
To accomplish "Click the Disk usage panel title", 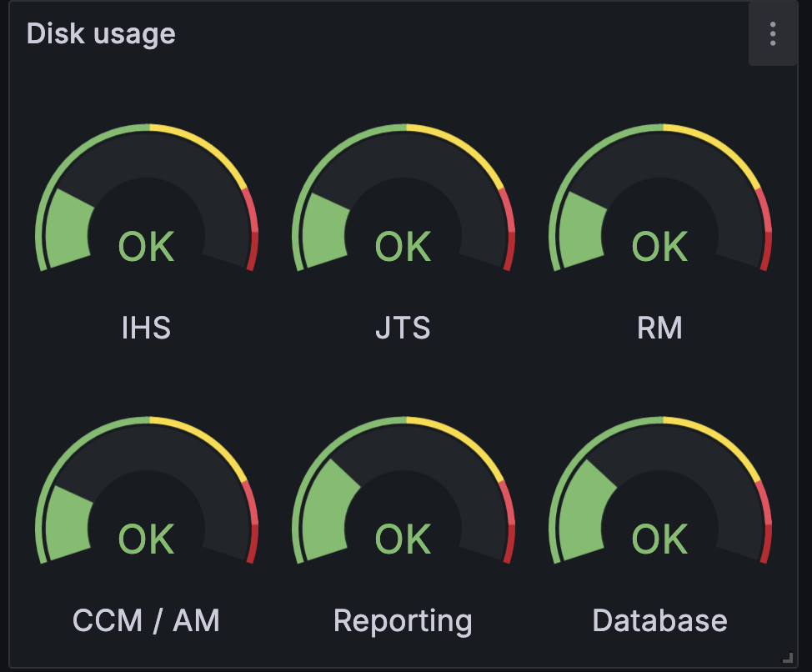I will coord(101,34).
